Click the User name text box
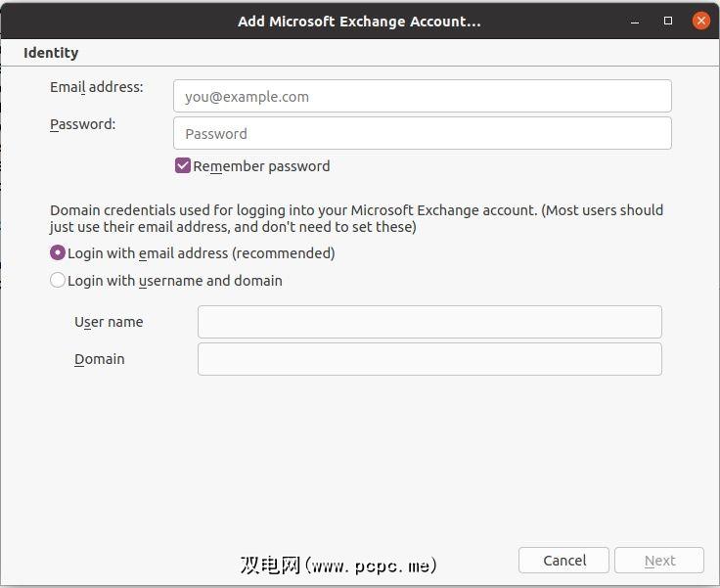The image size is (720, 588). [x=429, y=322]
